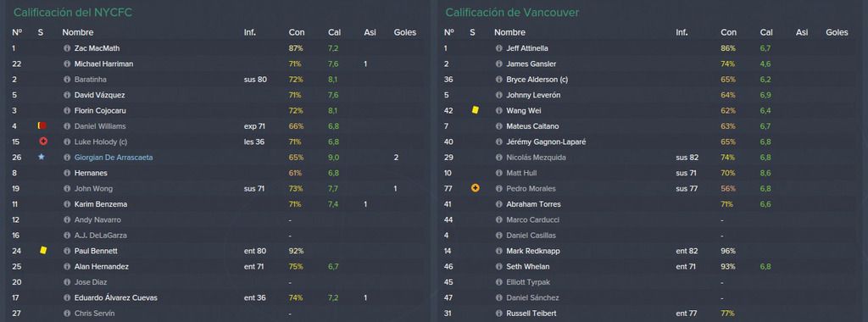This screenshot has height=322, width=868.
Task: Sort Vancouver table by Con column
Action: [728, 33]
